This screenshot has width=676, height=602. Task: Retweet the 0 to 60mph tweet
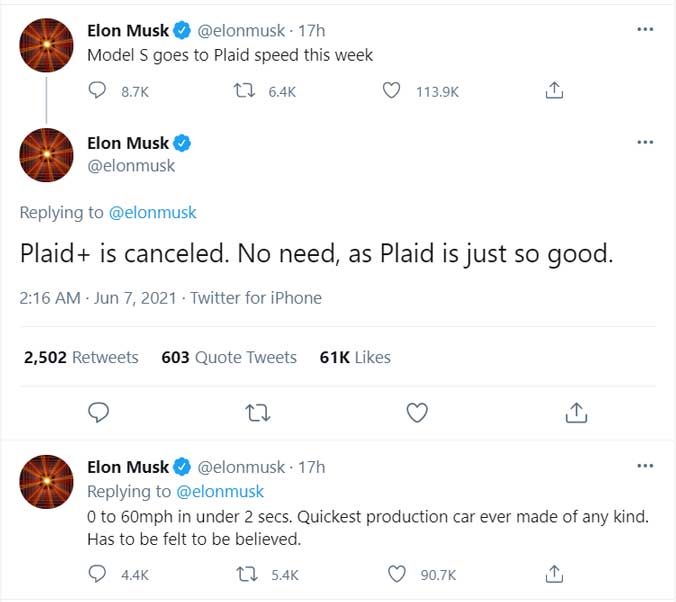243,574
